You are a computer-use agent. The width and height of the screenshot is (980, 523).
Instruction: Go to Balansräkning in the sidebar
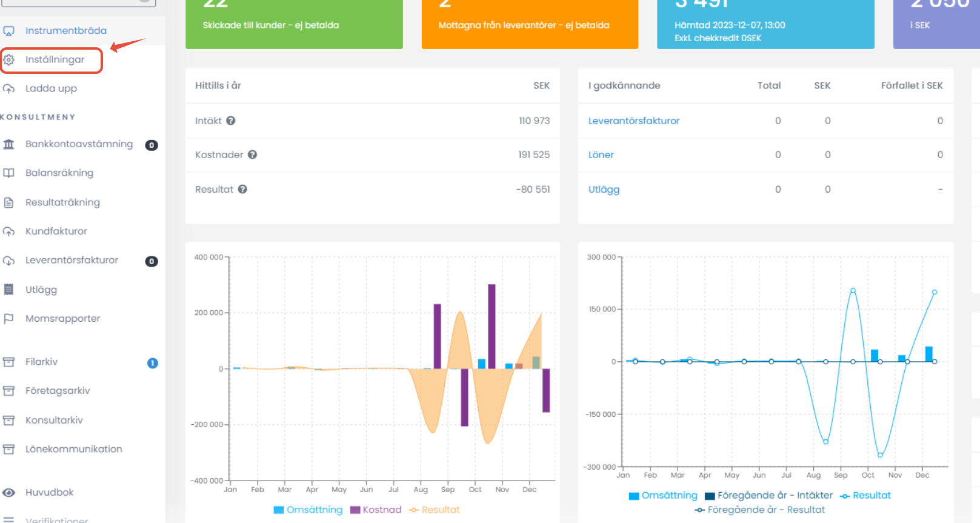pos(59,173)
